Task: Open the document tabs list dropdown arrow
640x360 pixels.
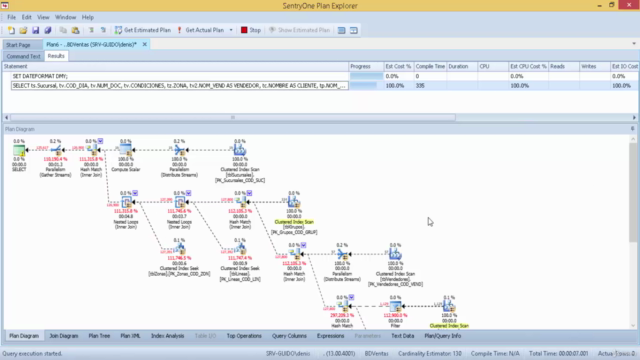Action: pos(634,43)
